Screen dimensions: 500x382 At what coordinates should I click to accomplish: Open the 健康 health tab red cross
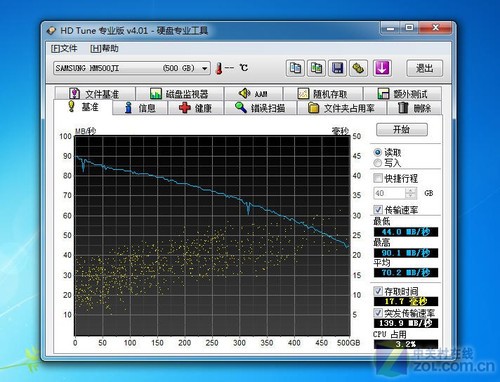click(x=195, y=108)
